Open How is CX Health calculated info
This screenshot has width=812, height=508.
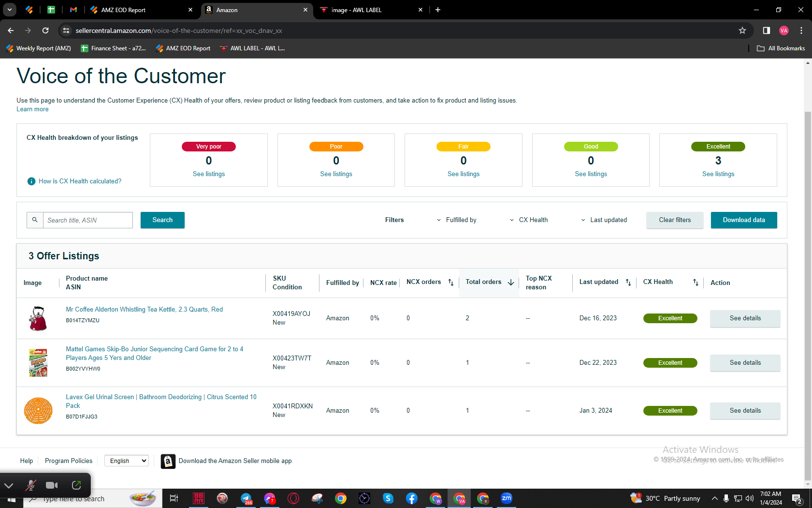[x=75, y=181]
